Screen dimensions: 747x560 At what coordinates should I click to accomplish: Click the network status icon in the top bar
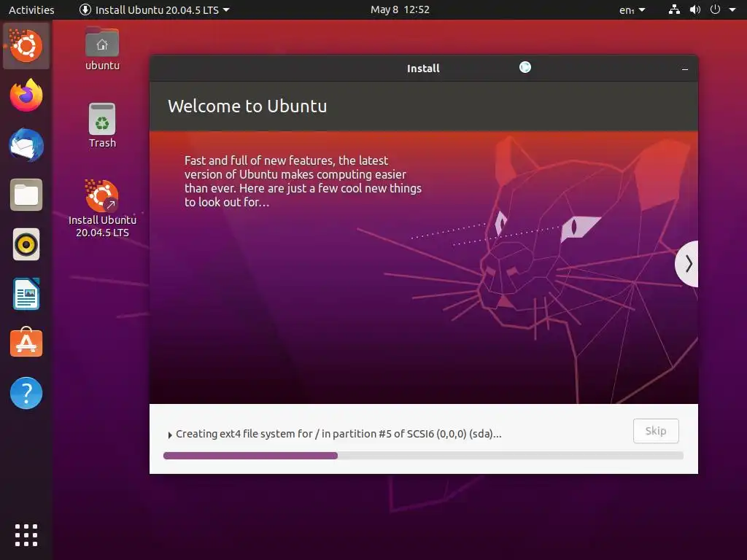(674, 9)
